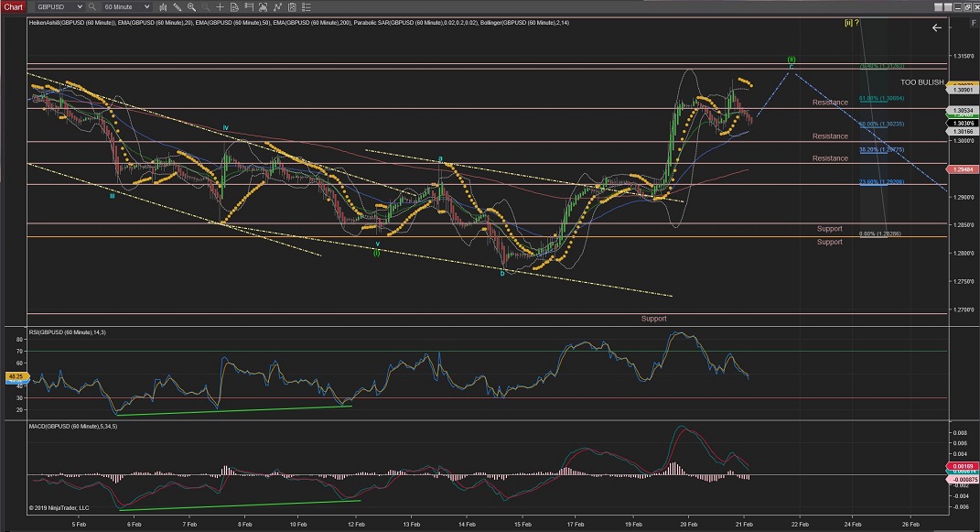Open the Chart Trader icon
The height and width of the screenshot is (532, 980).
[x=250, y=6]
